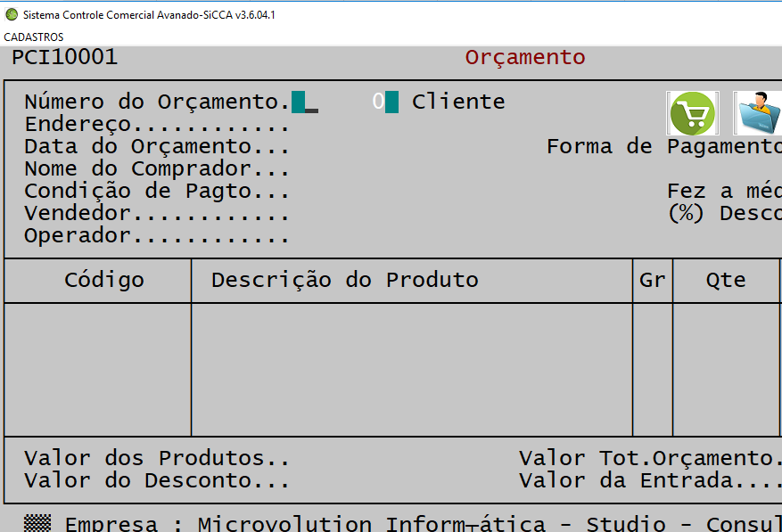Click the Forma de Pagamento label
Screen dimensions: 782x532
pos(664,147)
